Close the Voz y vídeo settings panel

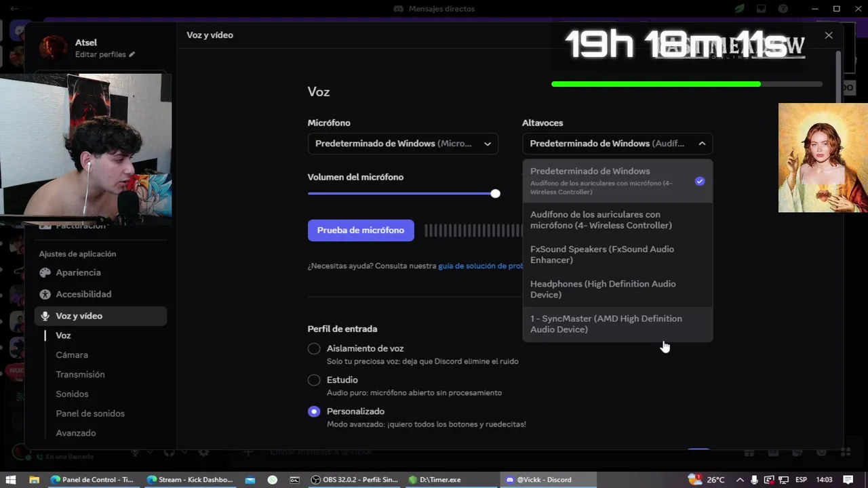pos(829,35)
